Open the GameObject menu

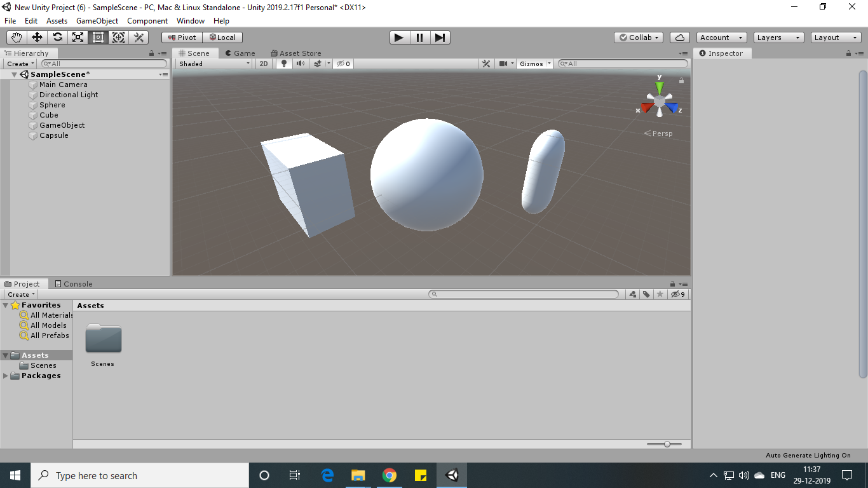pos(97,21)
